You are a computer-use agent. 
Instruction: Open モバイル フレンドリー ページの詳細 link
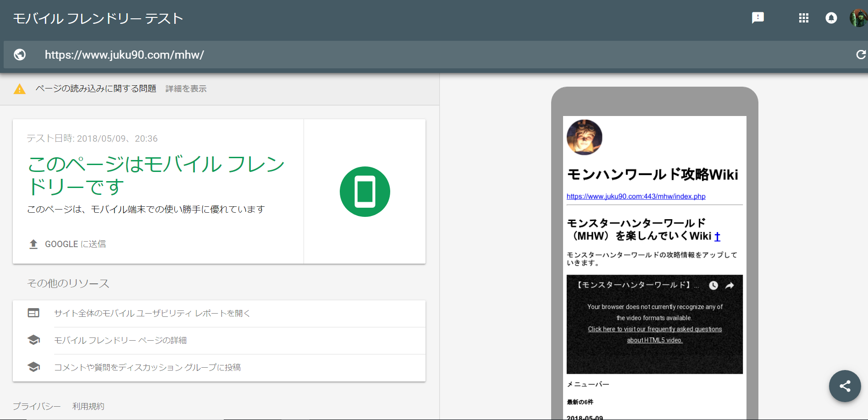[121, 340]
